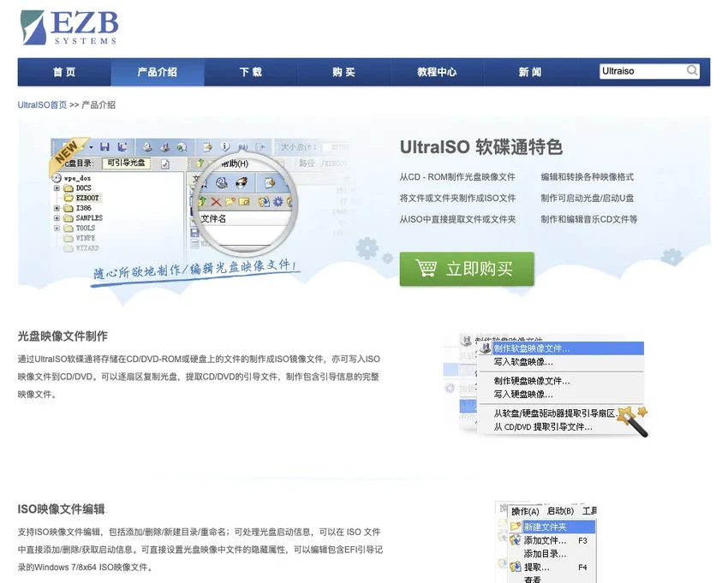
Task: Click the blue gear icon in magnified toolbar
Action: pos(277,201)
